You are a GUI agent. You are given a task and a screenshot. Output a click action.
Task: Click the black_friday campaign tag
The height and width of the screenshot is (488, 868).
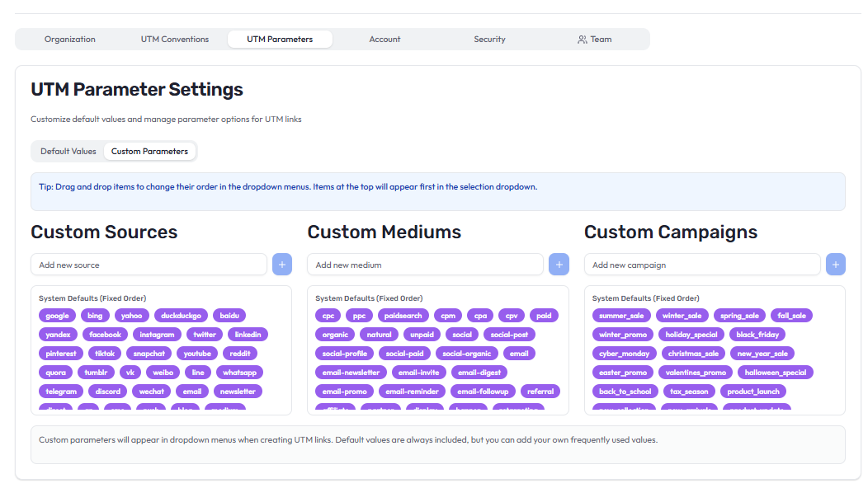point(758,335)
